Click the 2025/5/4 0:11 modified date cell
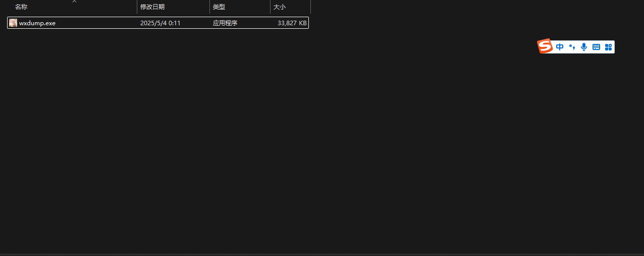 160,23
